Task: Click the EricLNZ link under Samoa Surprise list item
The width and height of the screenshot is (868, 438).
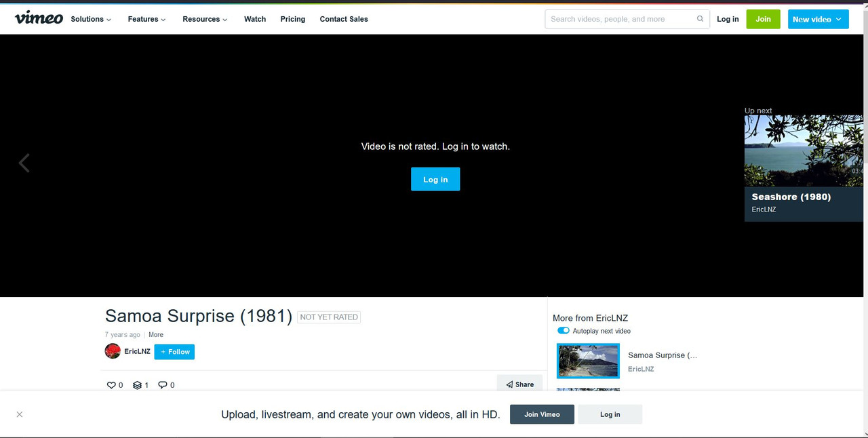Action: [641, 369]
